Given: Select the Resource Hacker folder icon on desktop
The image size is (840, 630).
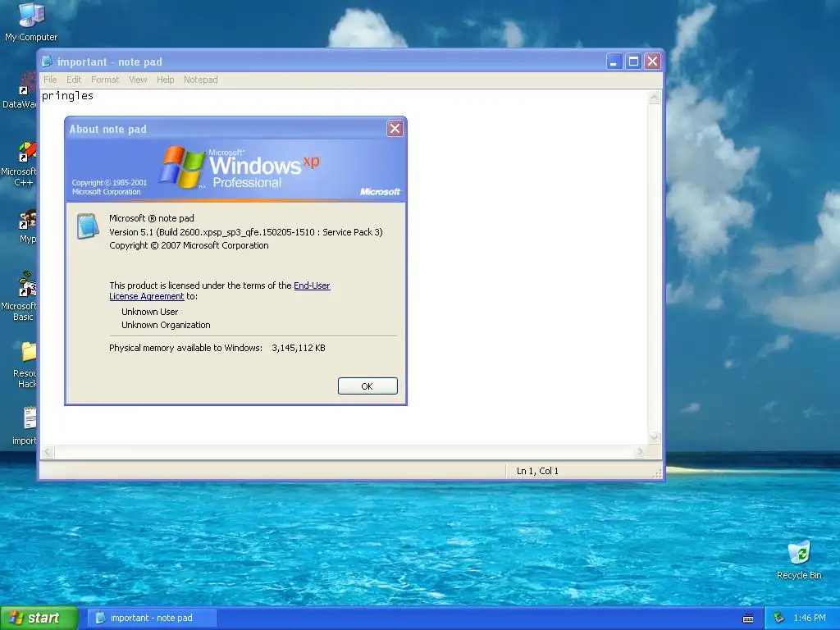Looking at the screenshot, I should click(25, 365).
